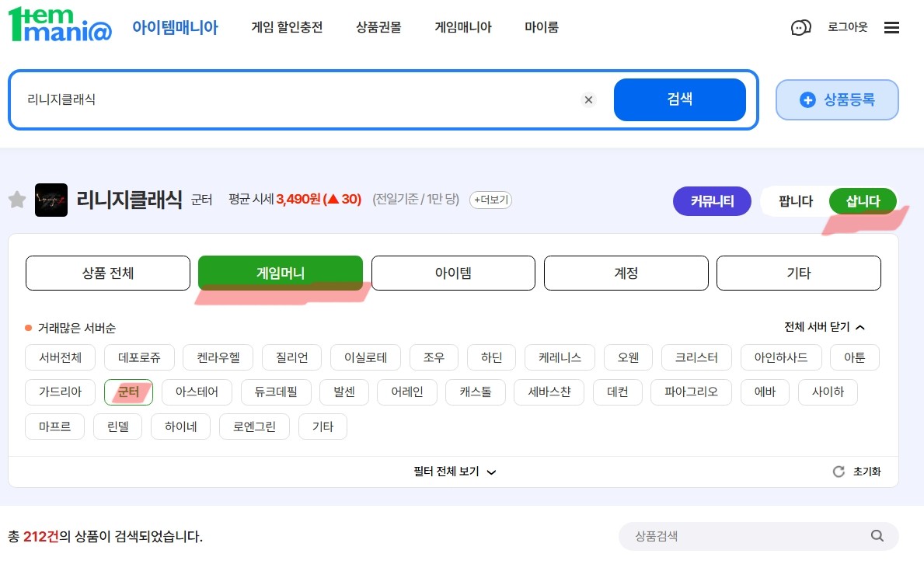Select the 데컨 server
Image resolution: width=924 pixels, height=571 pixels.
[618, 392]
